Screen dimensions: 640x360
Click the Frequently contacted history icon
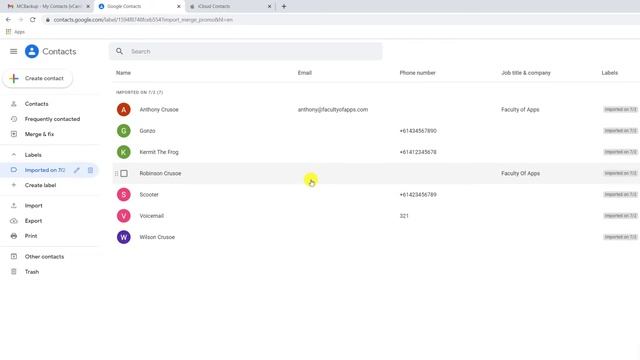tap(13, 119)
